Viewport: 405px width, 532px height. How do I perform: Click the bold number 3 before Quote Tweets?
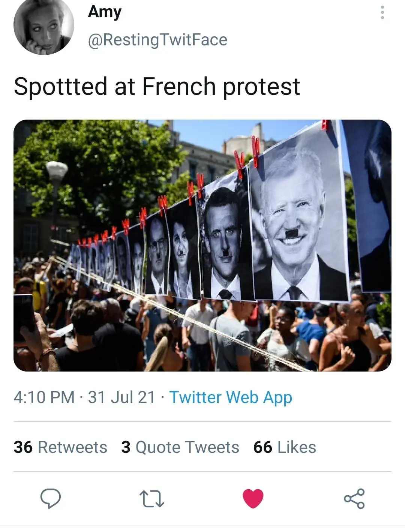[x=126, y=447]
